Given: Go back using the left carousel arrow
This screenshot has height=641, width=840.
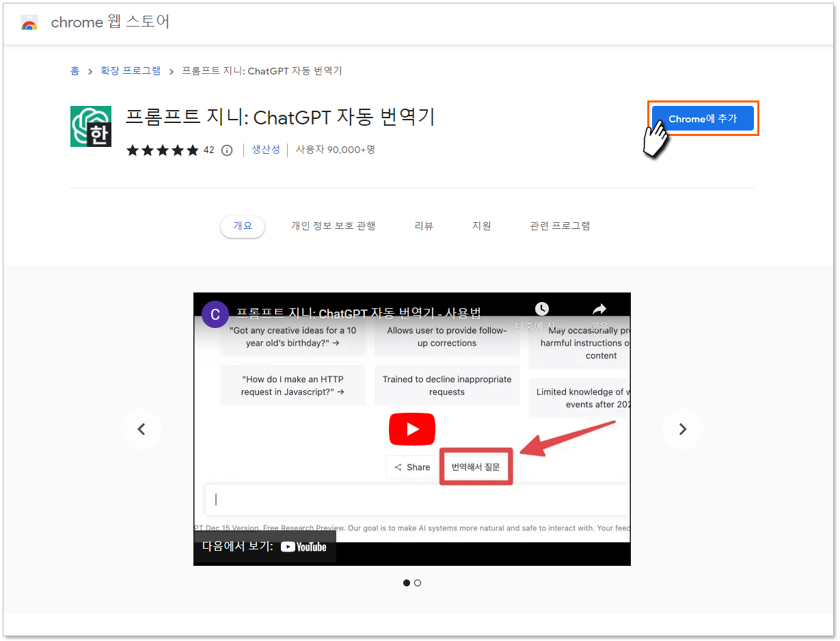Looking at the screenshot, I should pyautogui.click(x=141, y=428).
